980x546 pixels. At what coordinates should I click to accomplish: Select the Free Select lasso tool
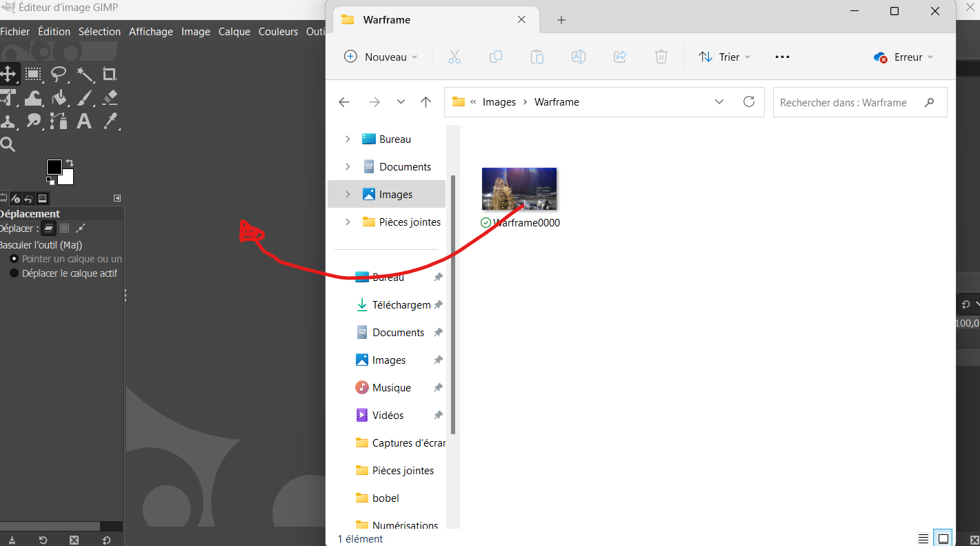pos(59,74)
